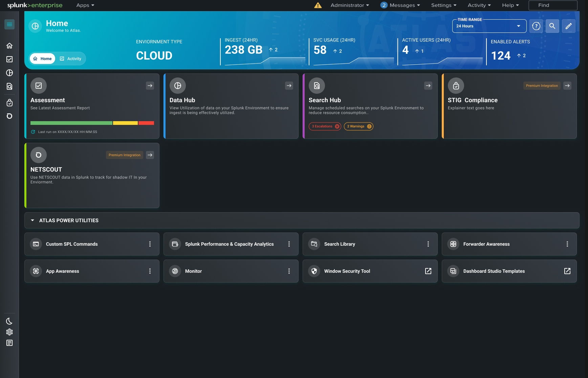Switch to the Home tab
This screenshot has height=378, width=588.
pos(43,59)
